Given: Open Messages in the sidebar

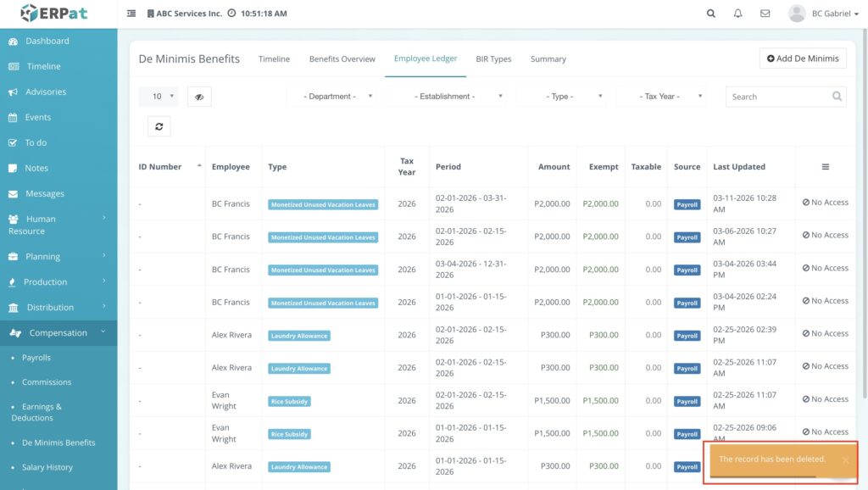Looking at the screenshot, I should pyautogui.click(x=44, y=193).
